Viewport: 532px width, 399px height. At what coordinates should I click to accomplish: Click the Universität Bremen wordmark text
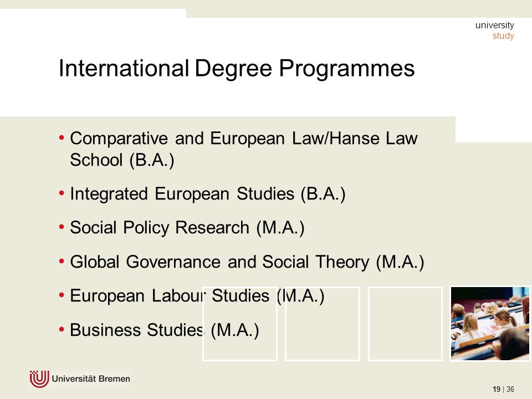point(91,379)
